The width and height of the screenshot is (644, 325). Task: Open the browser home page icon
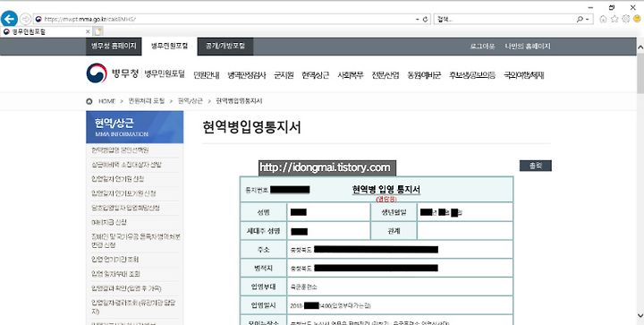coord(603,19)
